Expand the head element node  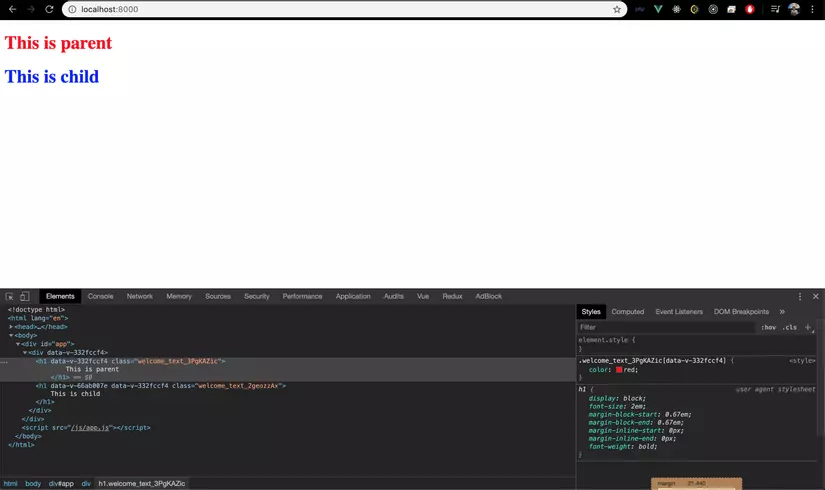pos(11,327)
